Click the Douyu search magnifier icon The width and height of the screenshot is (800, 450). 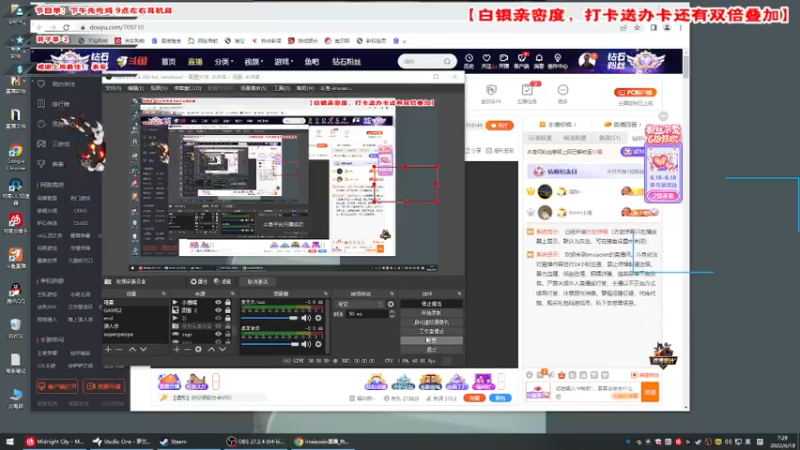tap(447, 62)
